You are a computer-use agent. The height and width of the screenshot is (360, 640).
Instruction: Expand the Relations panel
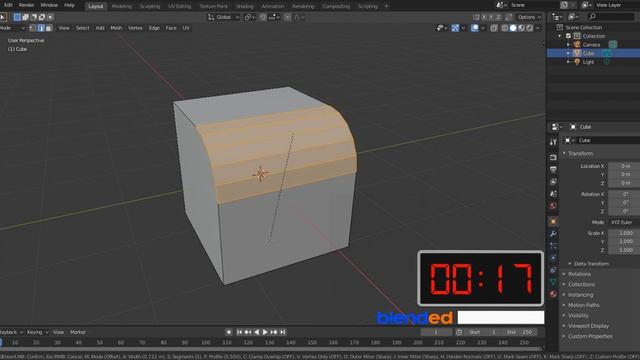[579, 274]
